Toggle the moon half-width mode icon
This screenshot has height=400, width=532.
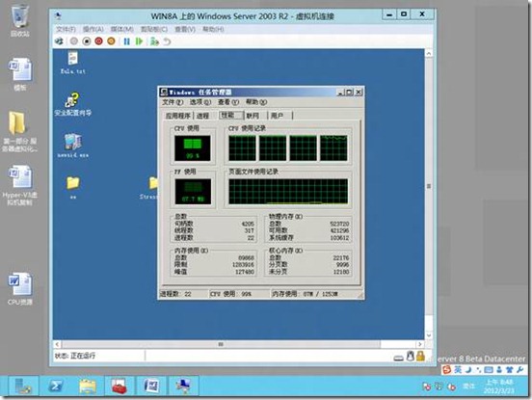click(468, 369)
